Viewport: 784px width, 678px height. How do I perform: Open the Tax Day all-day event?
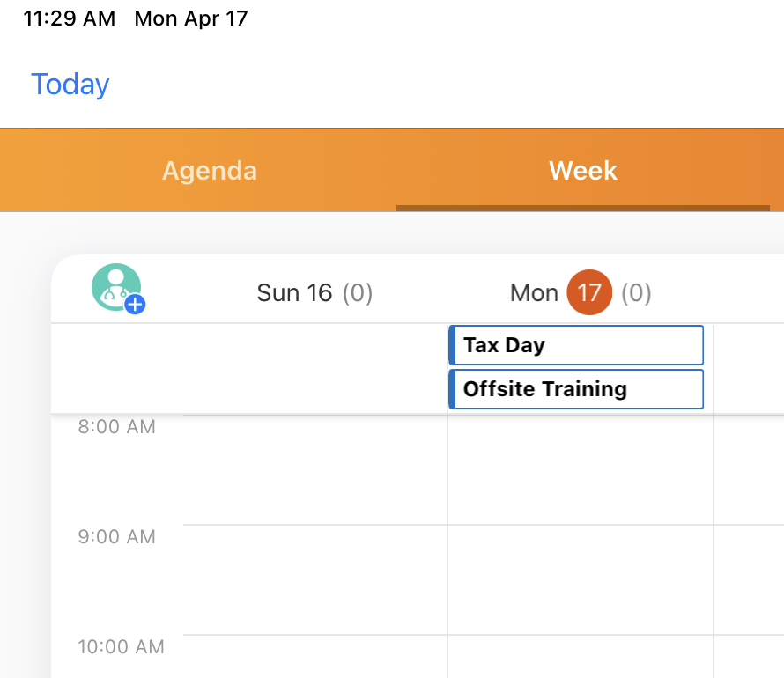coord(577,345)
